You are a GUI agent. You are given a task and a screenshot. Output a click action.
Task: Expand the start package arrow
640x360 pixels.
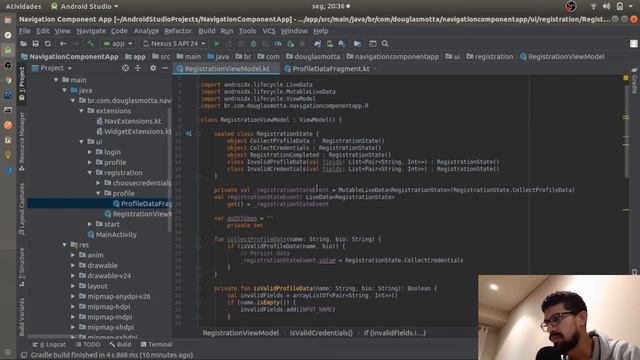tap(90, 224)
